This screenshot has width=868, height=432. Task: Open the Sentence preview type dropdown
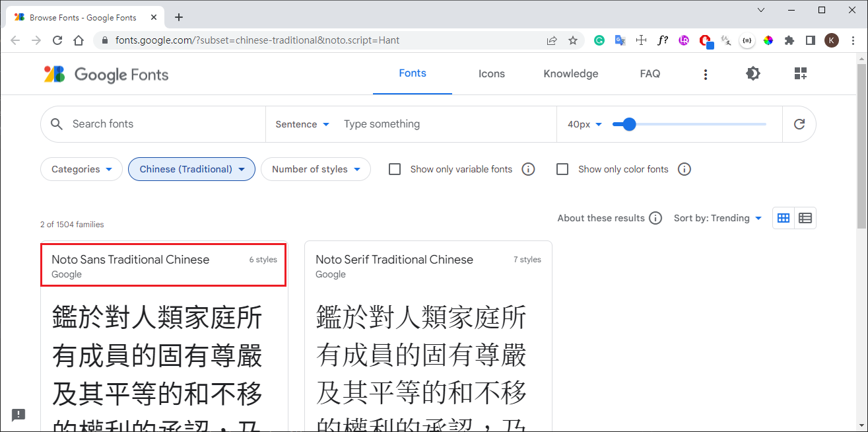click(302, 124)
